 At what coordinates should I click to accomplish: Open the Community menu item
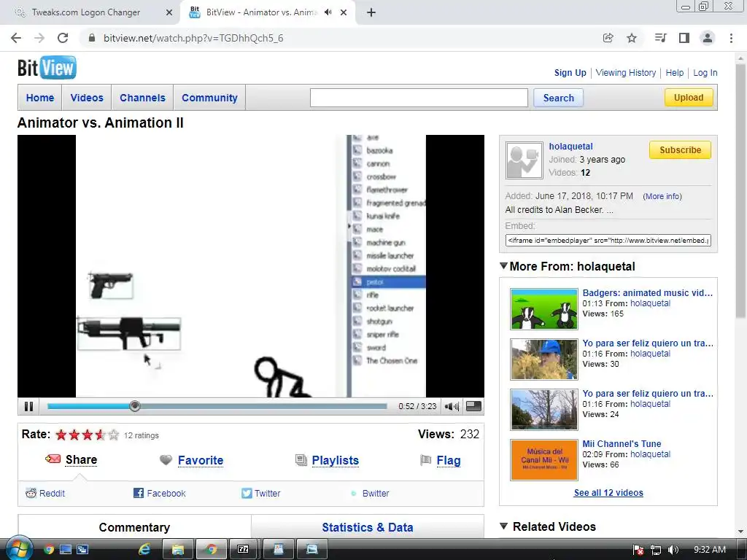point(209,98)
